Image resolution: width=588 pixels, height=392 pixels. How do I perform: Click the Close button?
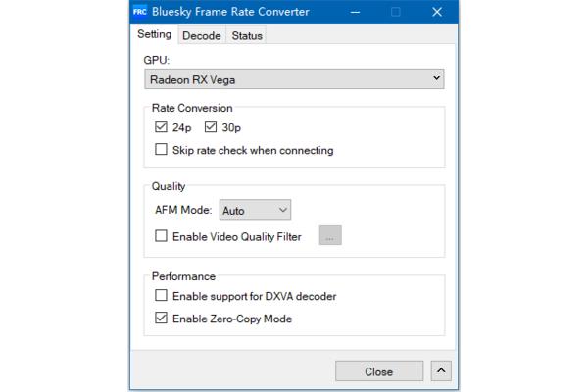[379, 371]
